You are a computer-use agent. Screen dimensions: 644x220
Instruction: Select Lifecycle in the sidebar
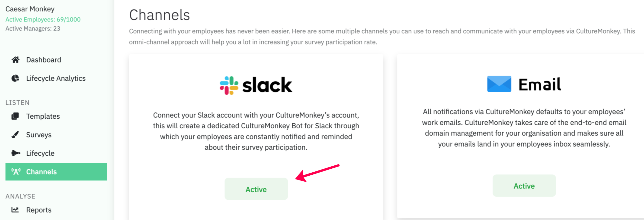pyautogui.click(x=40, y=153)
